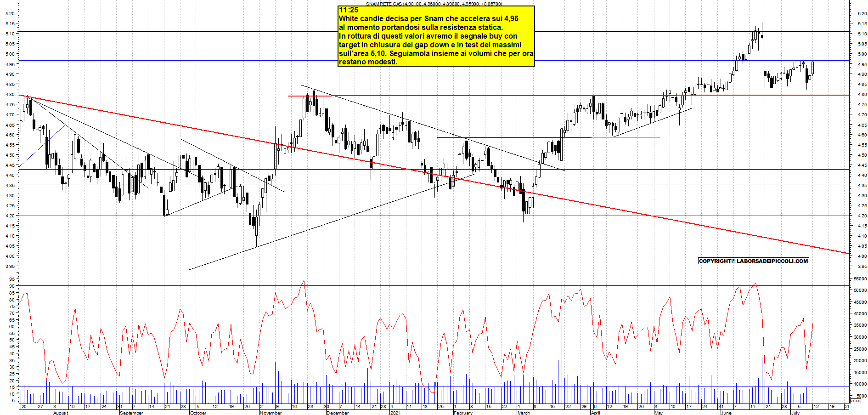Click the 35000 volume scale value
This screenshot has height=415, width=868.
(860, 325)
